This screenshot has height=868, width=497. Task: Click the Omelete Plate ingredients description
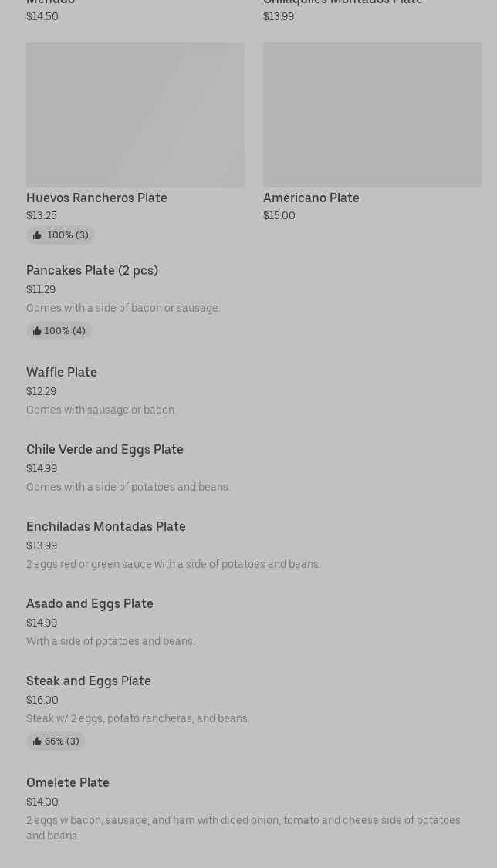coord(243,828)
